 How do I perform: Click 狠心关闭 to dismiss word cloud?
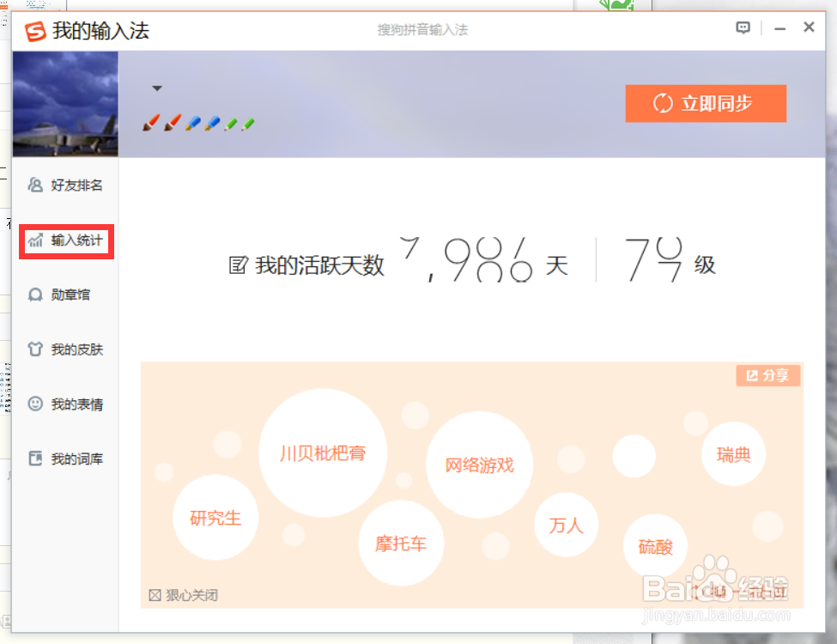[x=184, y=593]
